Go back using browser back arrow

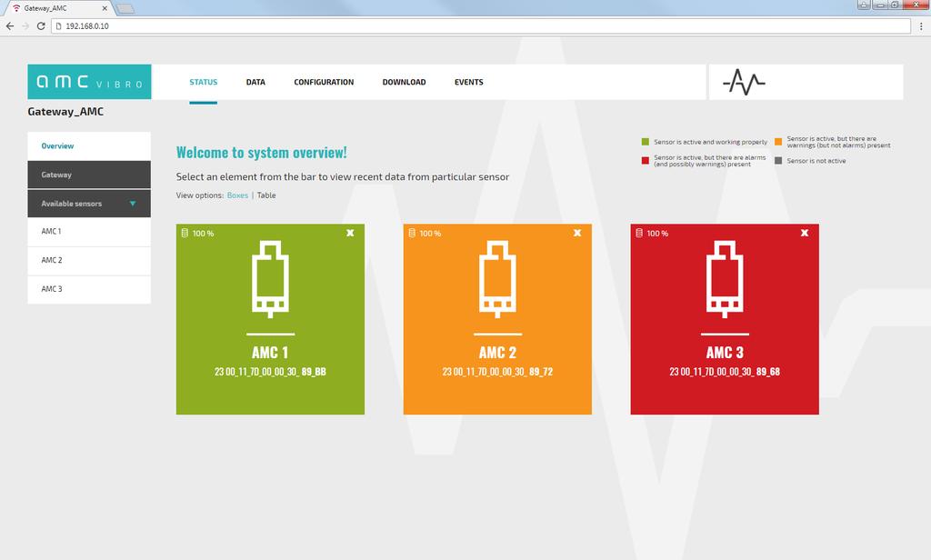(9, 26)
